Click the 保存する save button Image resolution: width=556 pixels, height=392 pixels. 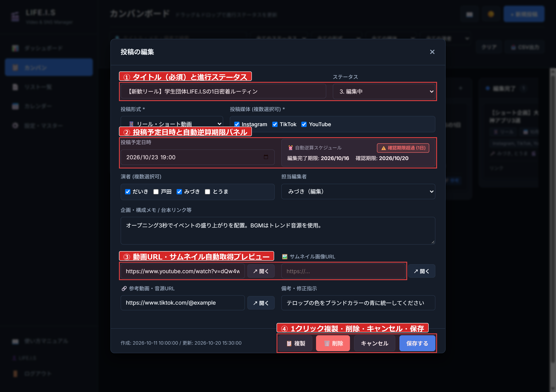(x=417, y=343)
